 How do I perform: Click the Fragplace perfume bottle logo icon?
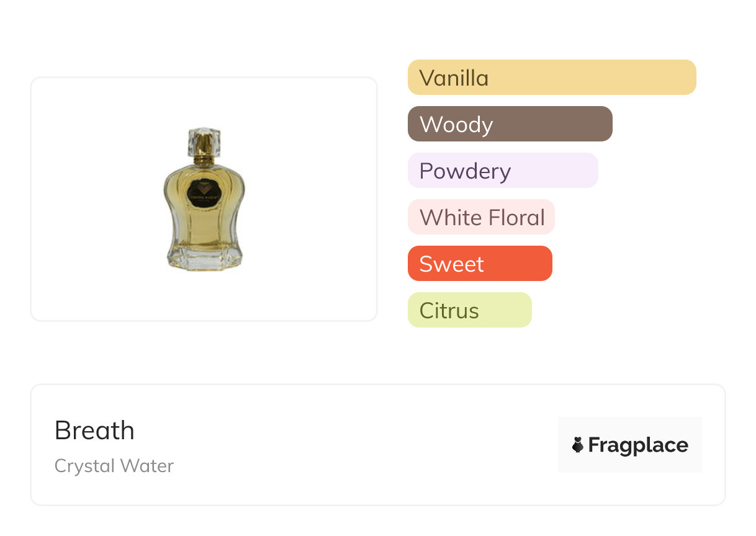pos(578,445)
